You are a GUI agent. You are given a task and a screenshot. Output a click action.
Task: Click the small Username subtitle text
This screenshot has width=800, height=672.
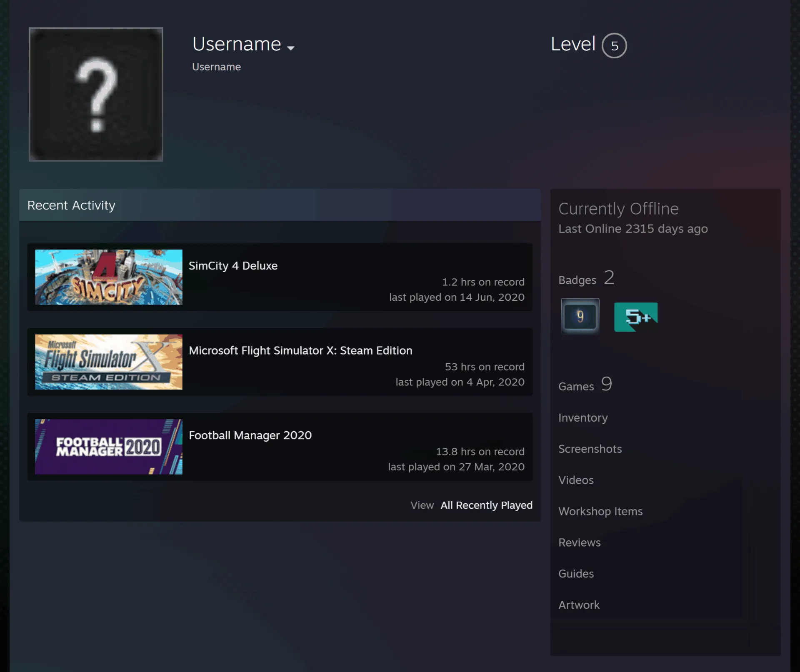(216, 67)
